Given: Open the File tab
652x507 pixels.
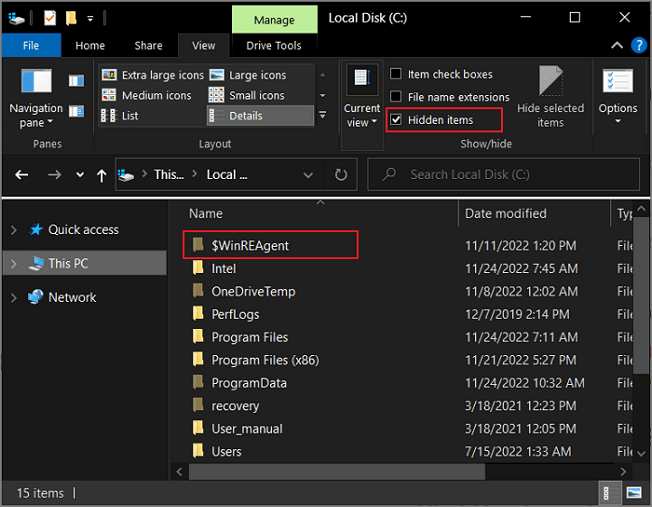Looking at the screenshot, I should [x=31, y=45].
